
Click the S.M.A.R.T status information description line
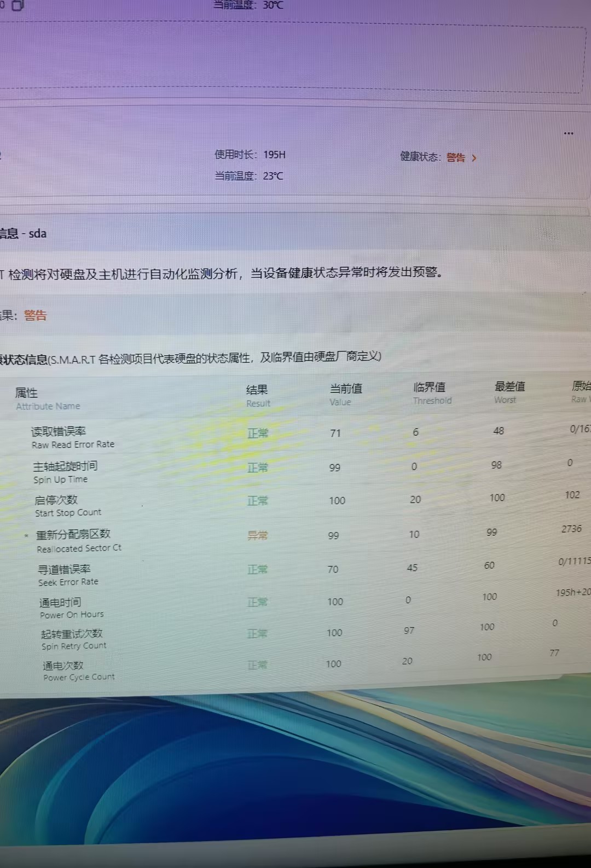[190, 358]
